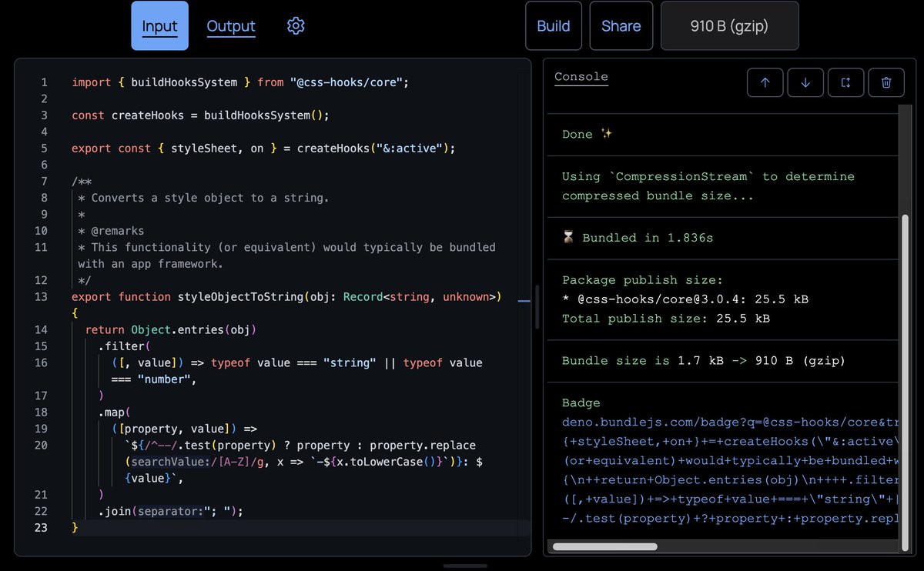Click line number 1 in the gutter
This screenshot has height=571, width=924.
[44, 82]
